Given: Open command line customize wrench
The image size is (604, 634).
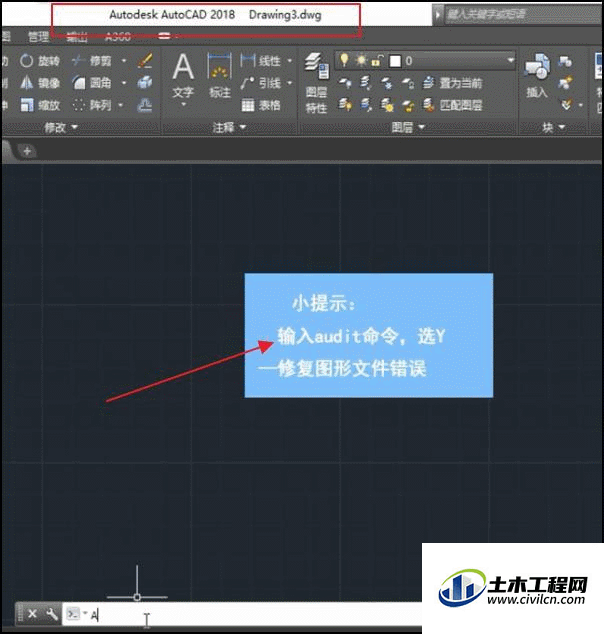Looking at the screenshot, I should pyautogui.click(x=52, y=614).
